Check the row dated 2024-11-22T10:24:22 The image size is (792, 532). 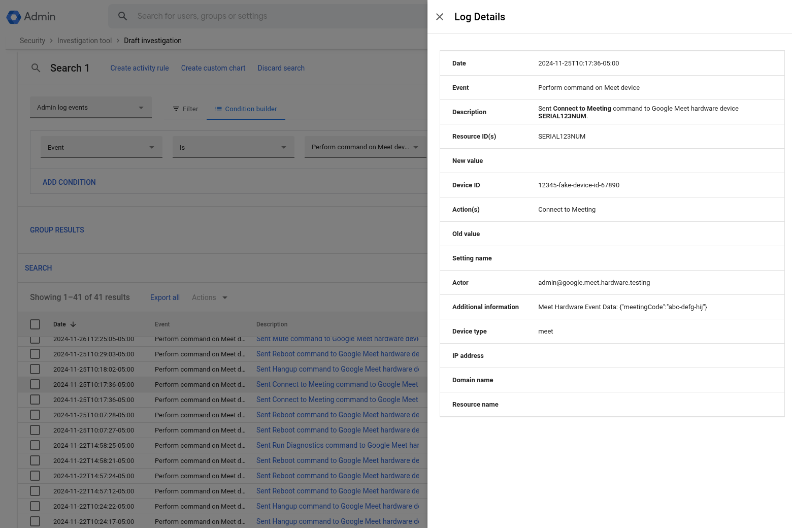[x=35, y=506]
